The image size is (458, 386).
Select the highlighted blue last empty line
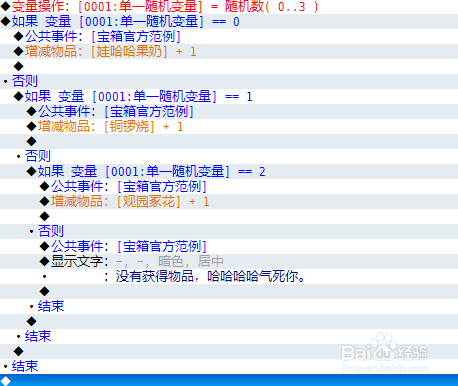[x=229, y=380]
